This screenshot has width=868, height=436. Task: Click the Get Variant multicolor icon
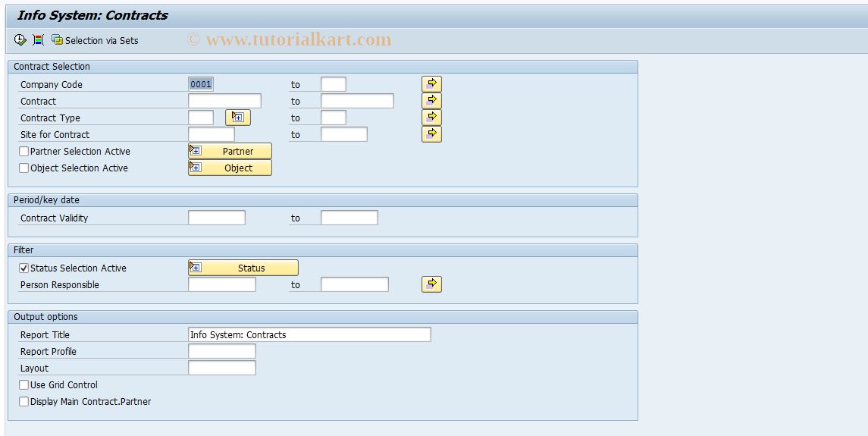[38, 40]
